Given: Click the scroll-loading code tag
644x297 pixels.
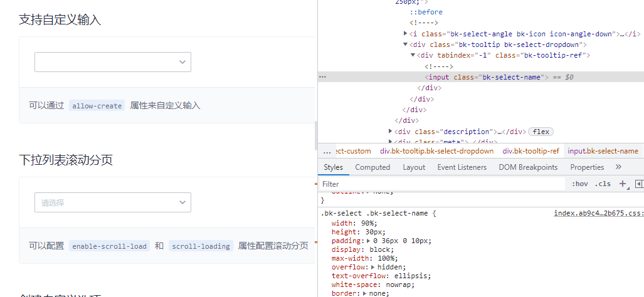Looking at the screenshot, I should point(201,246).
